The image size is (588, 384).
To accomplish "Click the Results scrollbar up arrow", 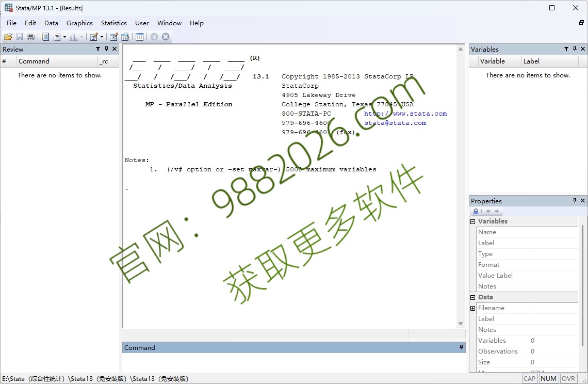I will 461,49.
